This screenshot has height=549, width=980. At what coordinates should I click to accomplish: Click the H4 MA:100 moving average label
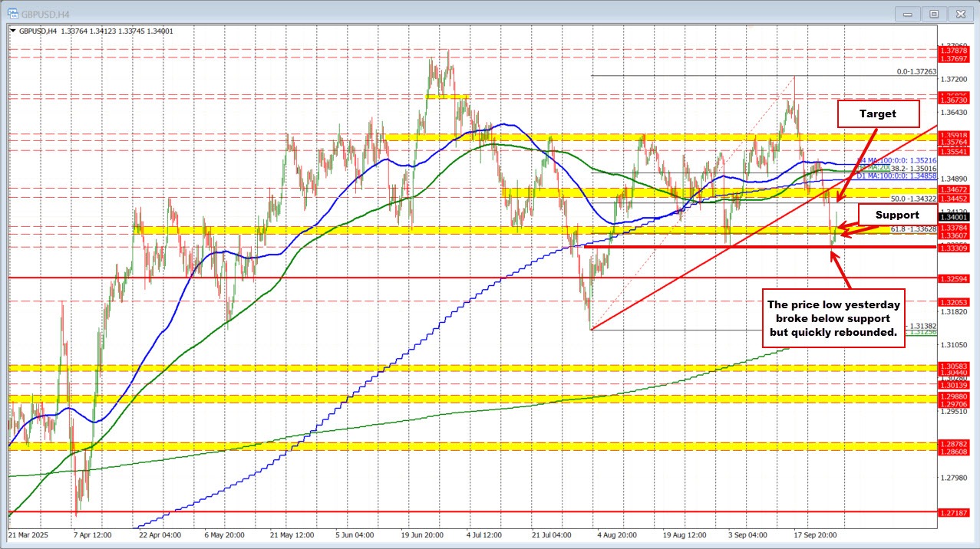895,160
